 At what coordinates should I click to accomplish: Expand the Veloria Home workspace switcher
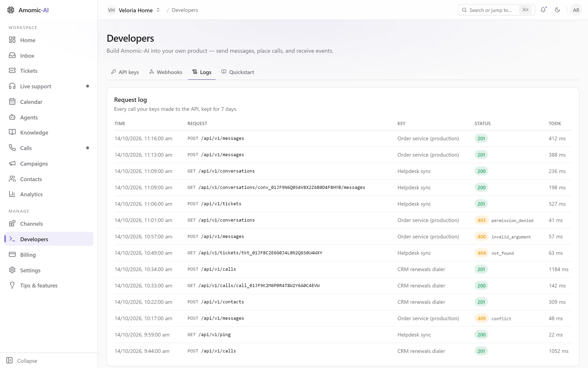tap(133, 10)
